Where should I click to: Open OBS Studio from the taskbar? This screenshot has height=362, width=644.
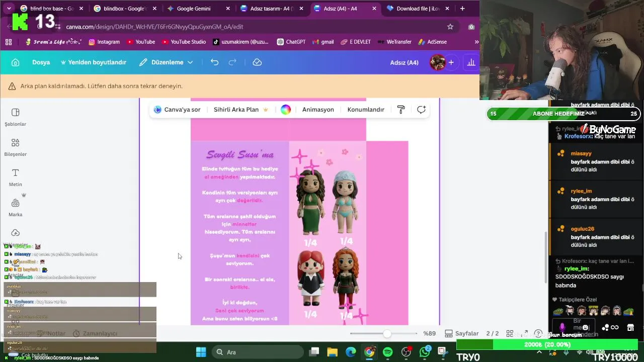(406, 352)
